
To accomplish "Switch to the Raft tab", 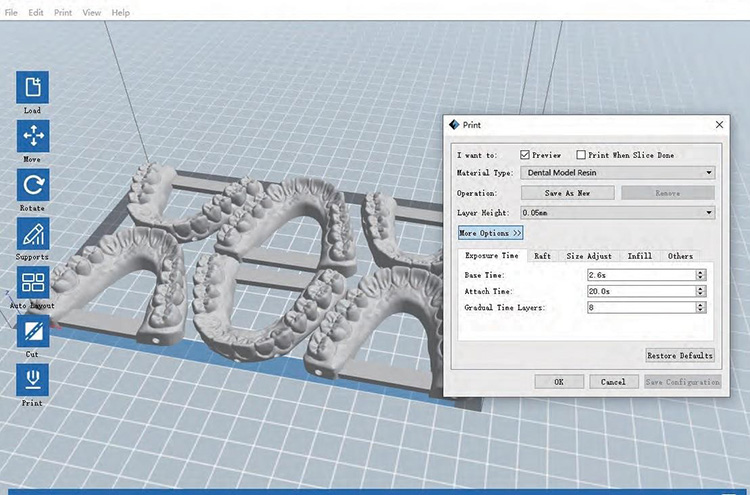I will pyautogui.click(x=542, y=256).
